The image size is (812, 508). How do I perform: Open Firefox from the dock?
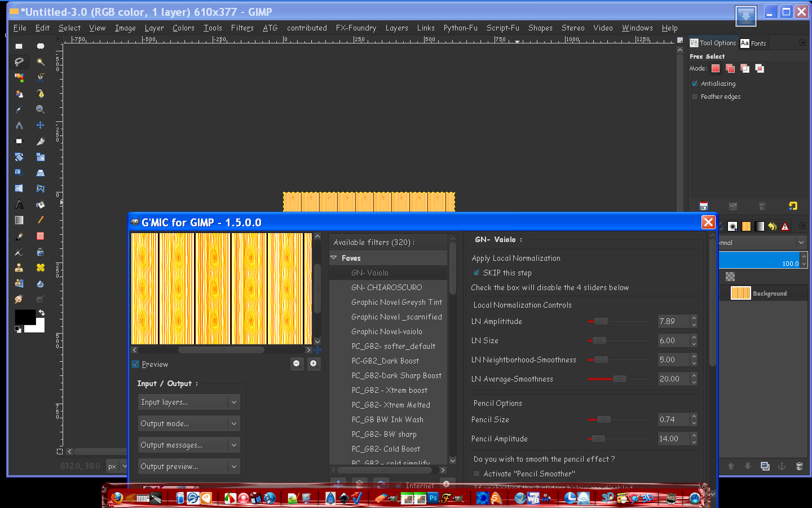pyautogui.click(x=117, y=498)
